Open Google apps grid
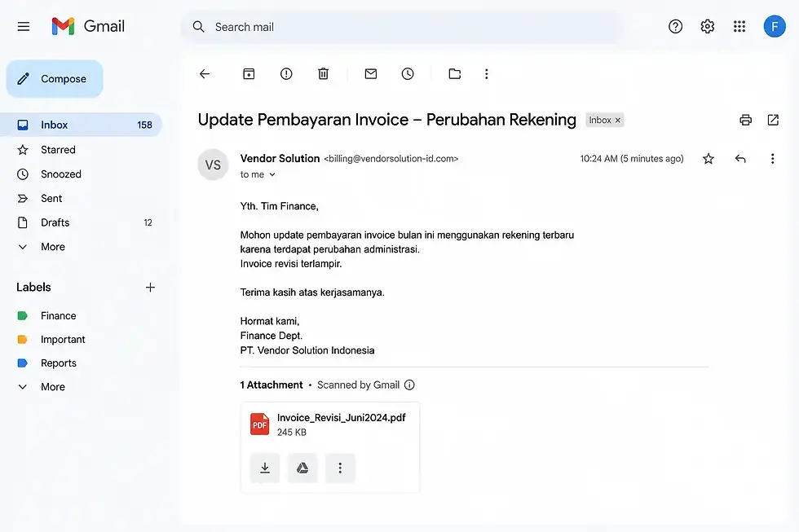 [x=739, y=26]
